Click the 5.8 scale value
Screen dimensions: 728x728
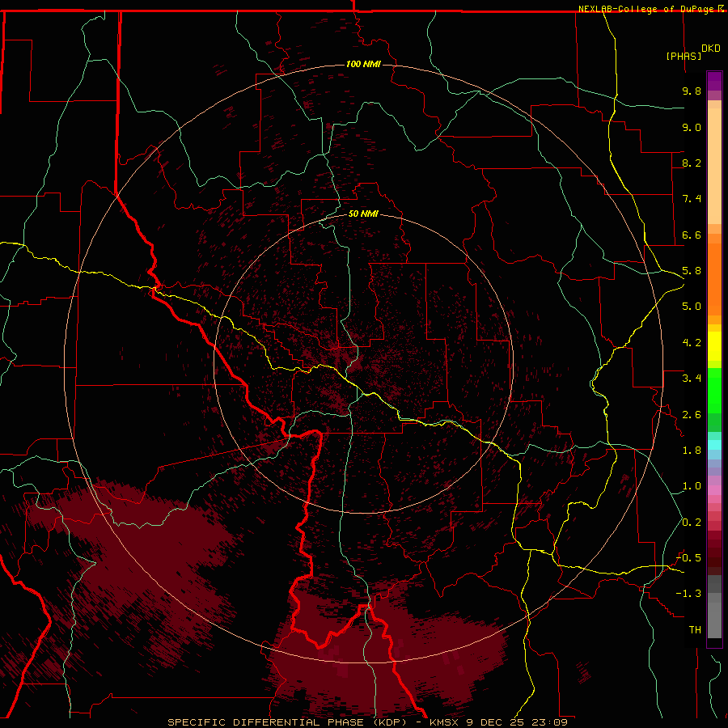click(692, 271)
